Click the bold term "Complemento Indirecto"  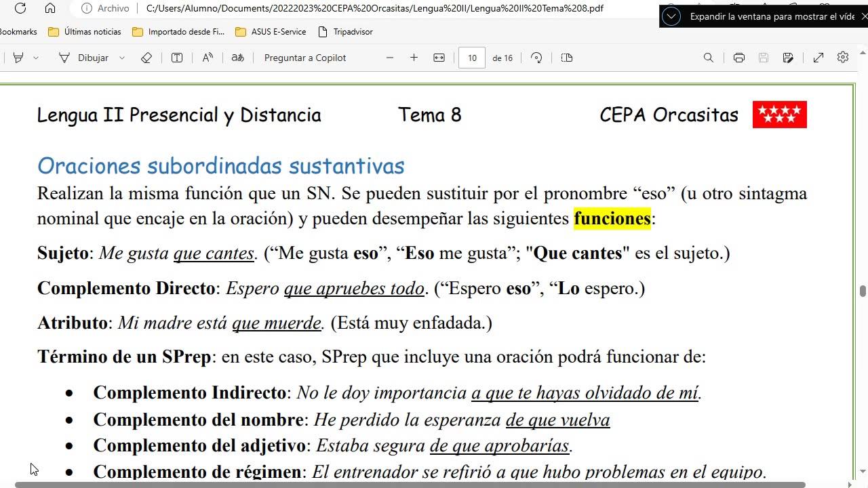click(x=190, y=392)
